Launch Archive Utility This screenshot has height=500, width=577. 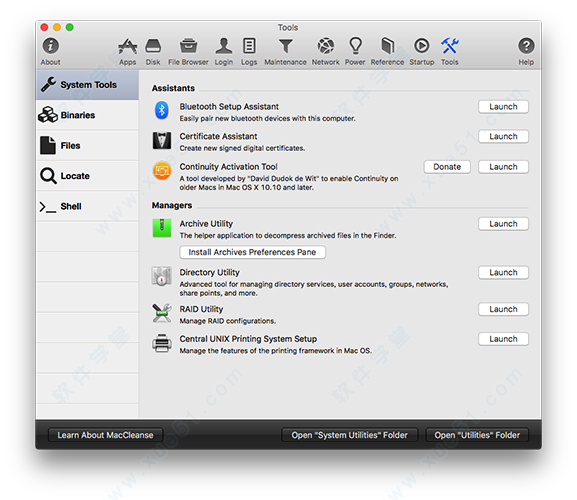pos(503,224)
